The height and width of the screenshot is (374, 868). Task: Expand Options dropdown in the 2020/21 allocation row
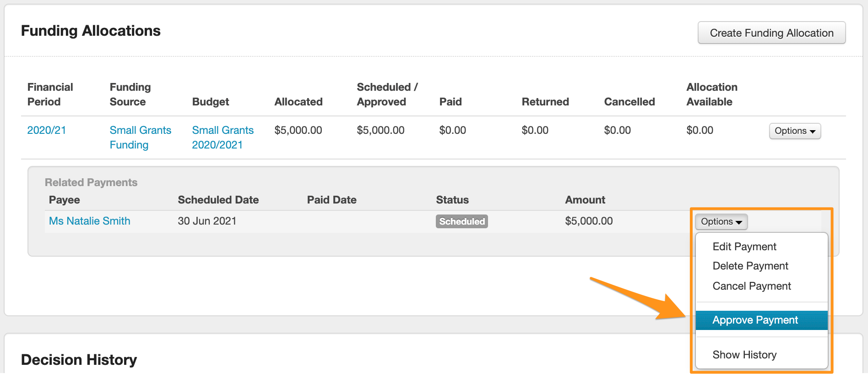tap(794, 131)
